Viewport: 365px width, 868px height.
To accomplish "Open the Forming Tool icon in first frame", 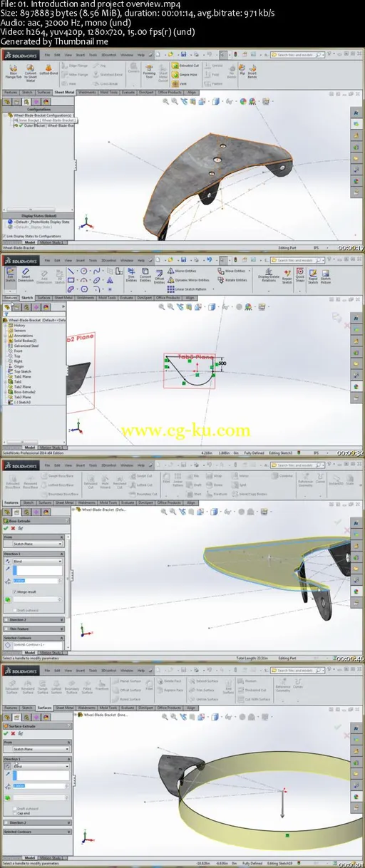I will point(150,73).
